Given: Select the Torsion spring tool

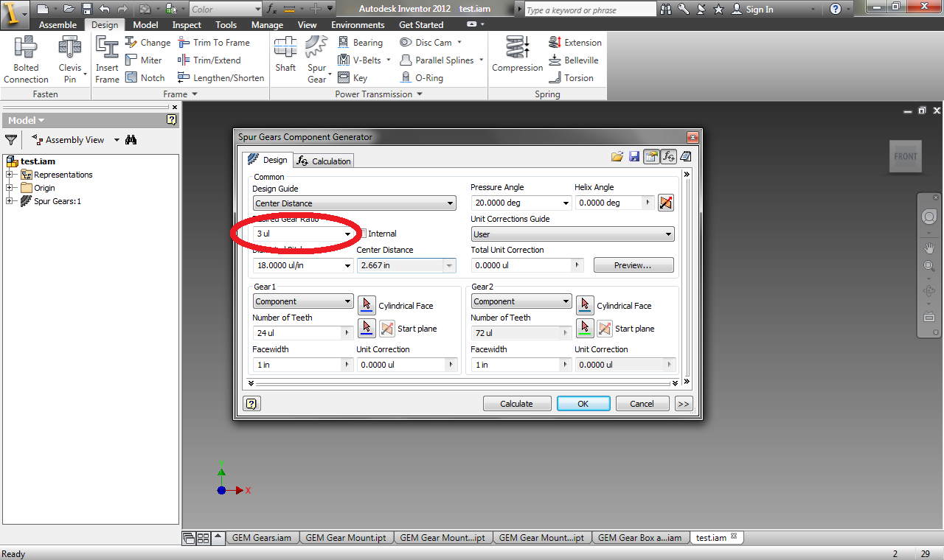Looking at the screenshot, I should [572, 78].
